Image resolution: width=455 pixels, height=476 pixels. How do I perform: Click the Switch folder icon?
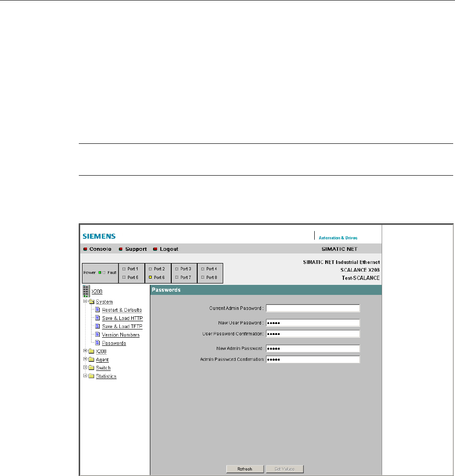pyautogui.click(x=92, y=368)
